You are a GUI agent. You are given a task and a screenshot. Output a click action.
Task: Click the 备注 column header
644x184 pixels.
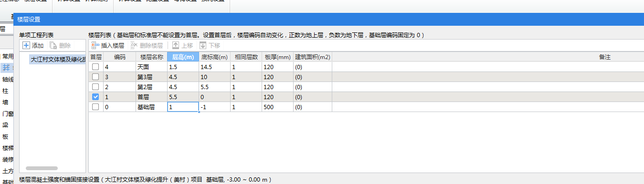pyautogui.click(x=605, y=57)
